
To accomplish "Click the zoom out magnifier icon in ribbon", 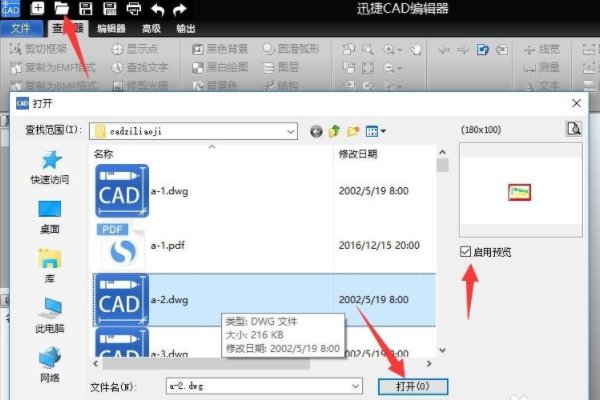I will coord(390,68).
